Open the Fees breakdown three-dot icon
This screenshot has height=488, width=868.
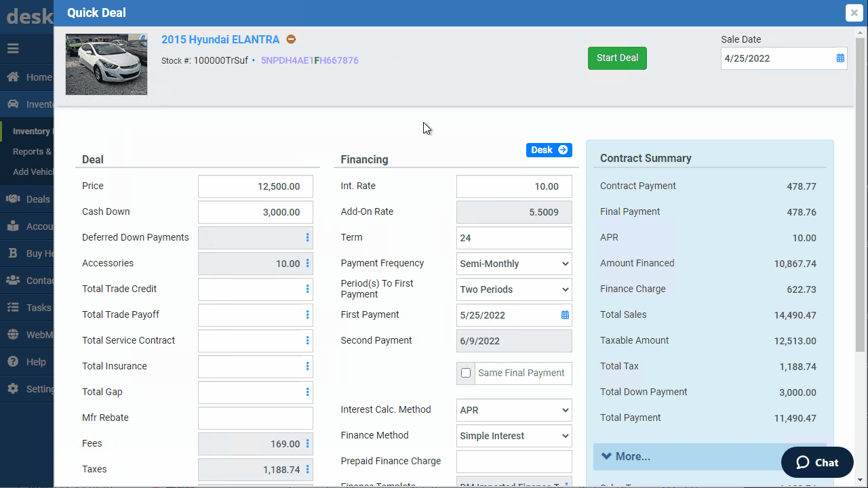click(307, 444)
